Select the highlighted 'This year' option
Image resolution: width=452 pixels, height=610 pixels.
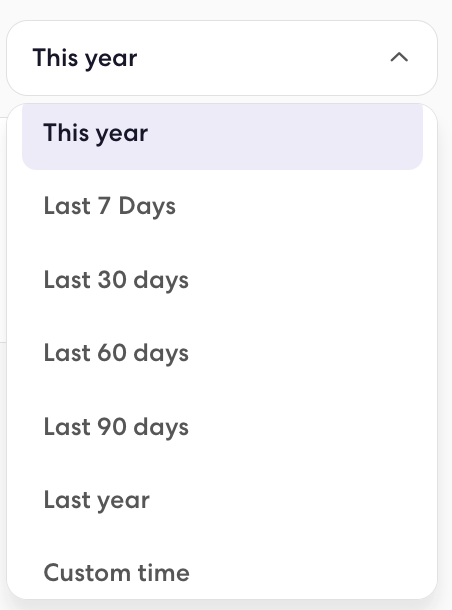[x=222, y=133]
